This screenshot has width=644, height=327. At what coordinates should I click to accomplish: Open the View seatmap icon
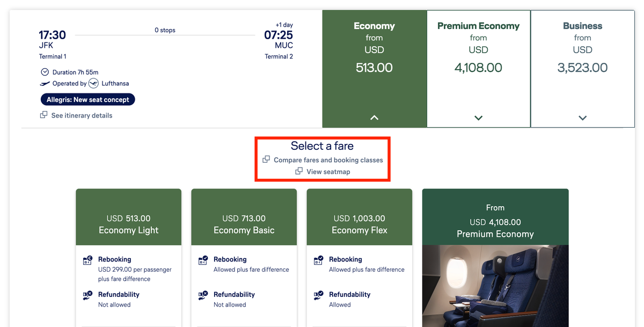coord(299,171)
